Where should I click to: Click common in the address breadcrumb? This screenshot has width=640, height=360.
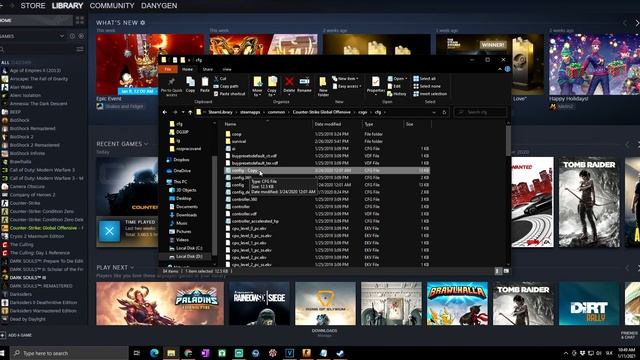coord(276,112)
